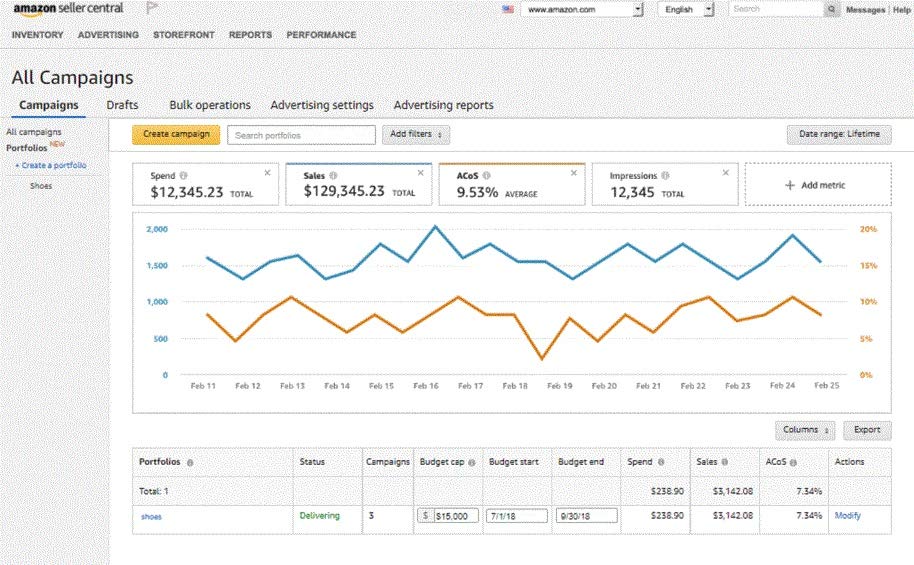Screen dimensions: 914x565
Task: Open the Columns dropdown
Action: click(x=805, y=430)
